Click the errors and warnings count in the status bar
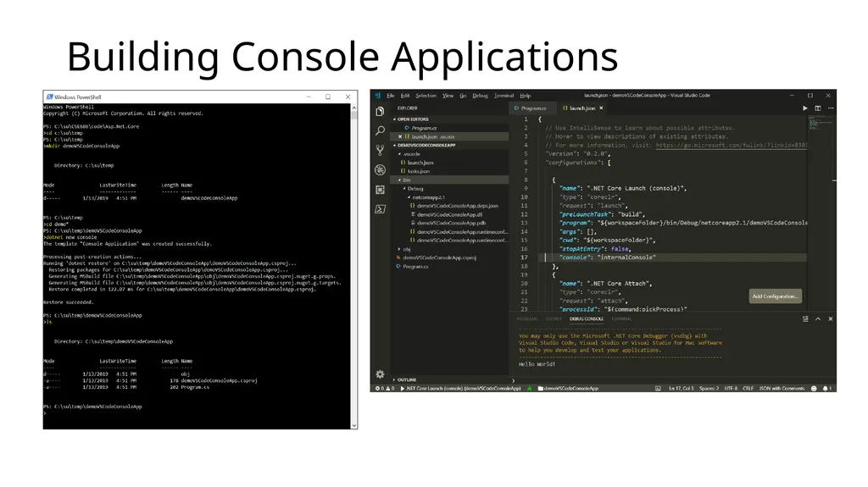 (x=386, y=389)
